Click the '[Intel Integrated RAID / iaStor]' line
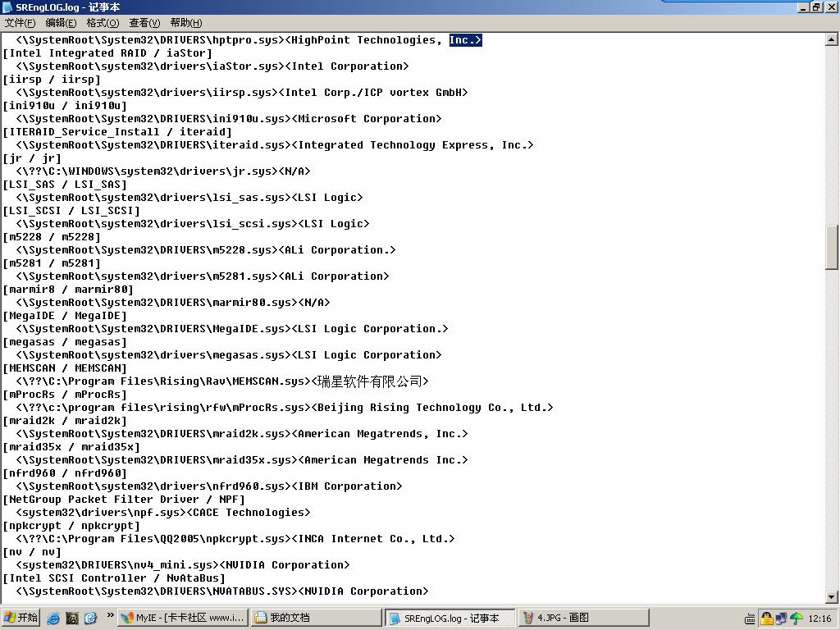840x630 pixels. 107,53
